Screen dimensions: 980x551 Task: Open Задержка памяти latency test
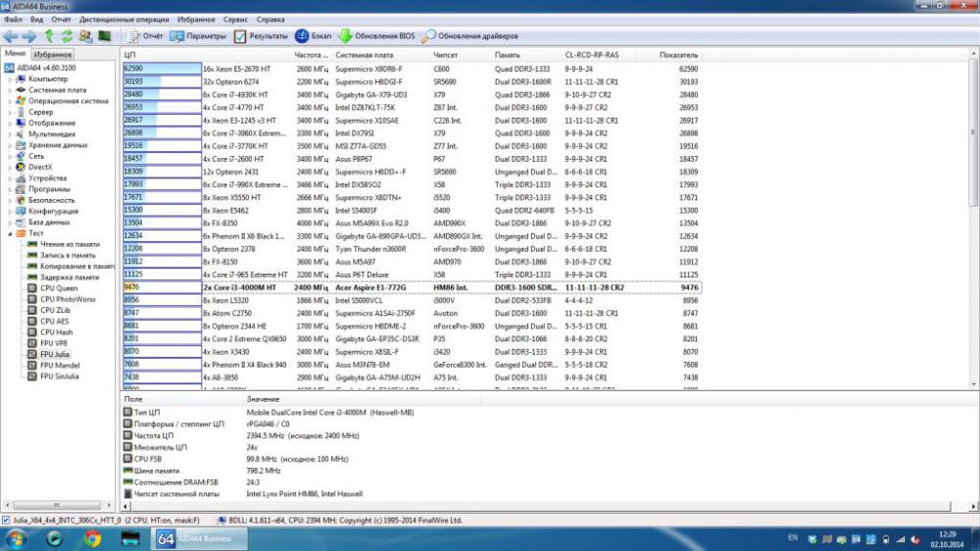(63, 277)
